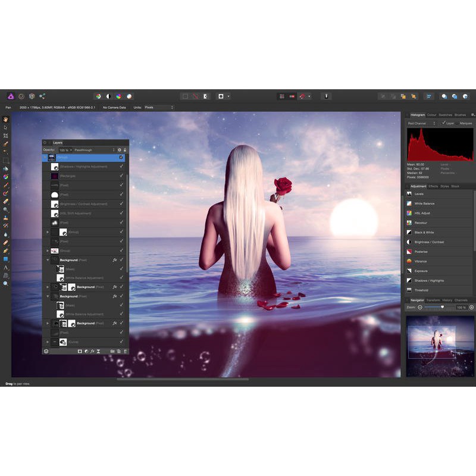Apply the Vibrance adjustment
Image resolution: width=476 pixels, height=476 pixels.
pyautogui.click(x=421, y=261)
